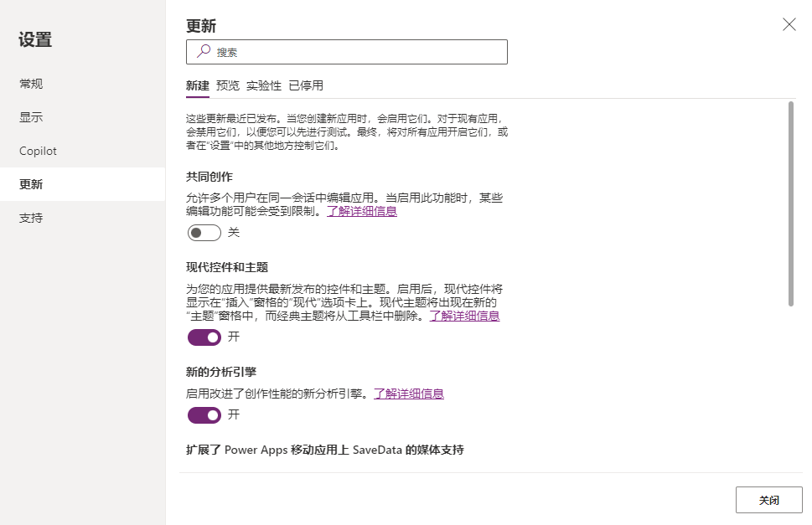Select the Copilot settings category
812x525 pixels.
38,151
